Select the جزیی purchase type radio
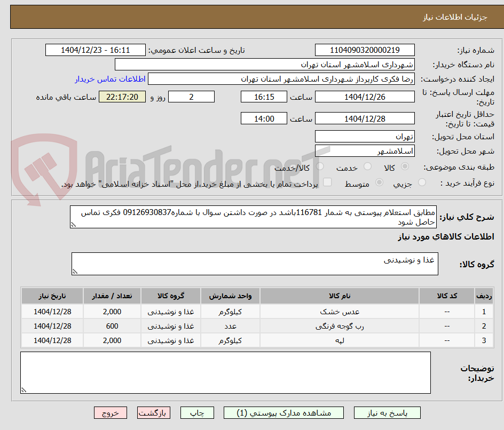Screen dimensions: 504x430 click(422, 182)
